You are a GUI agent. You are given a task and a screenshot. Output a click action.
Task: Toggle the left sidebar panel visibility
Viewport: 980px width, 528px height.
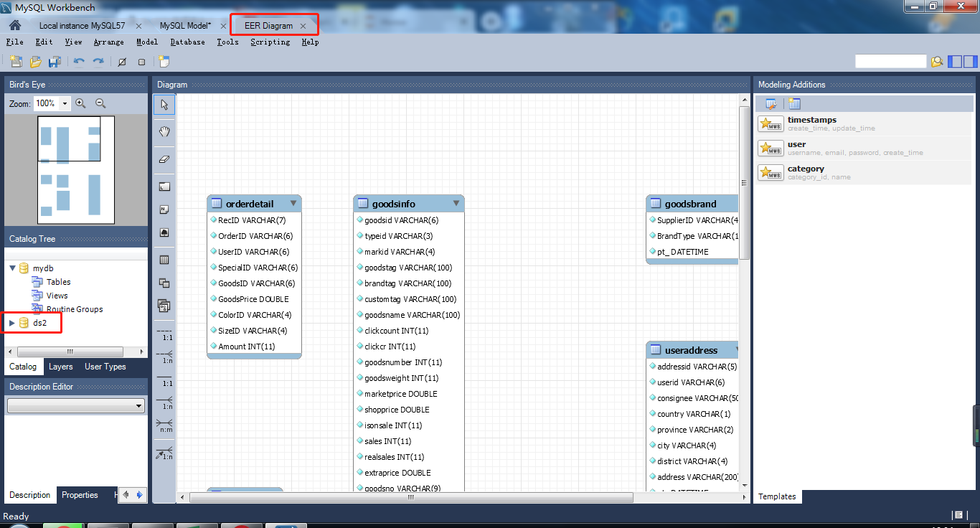coord(955,62)
